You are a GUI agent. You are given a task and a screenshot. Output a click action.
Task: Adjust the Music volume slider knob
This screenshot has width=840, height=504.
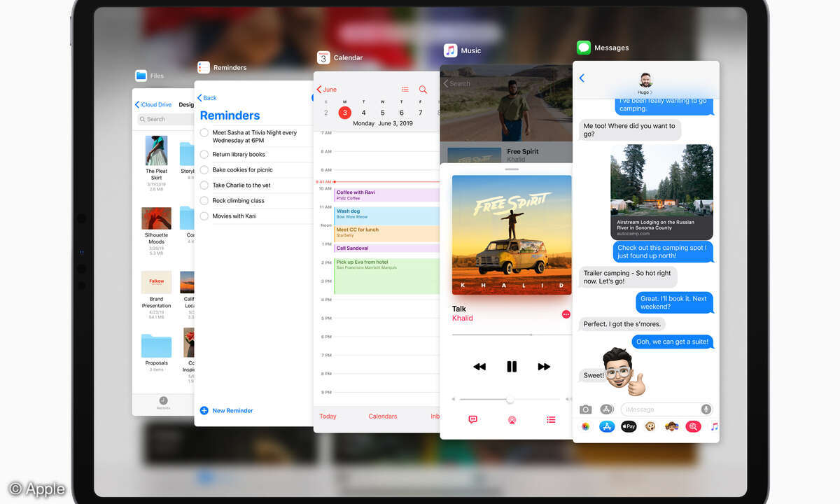tap(510, 400)
